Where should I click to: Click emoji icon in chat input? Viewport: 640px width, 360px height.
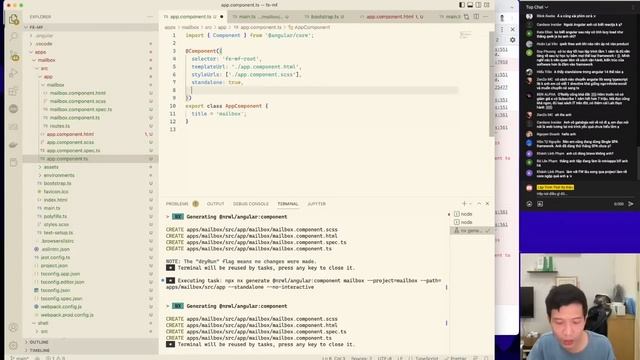[x=529, y=204]
